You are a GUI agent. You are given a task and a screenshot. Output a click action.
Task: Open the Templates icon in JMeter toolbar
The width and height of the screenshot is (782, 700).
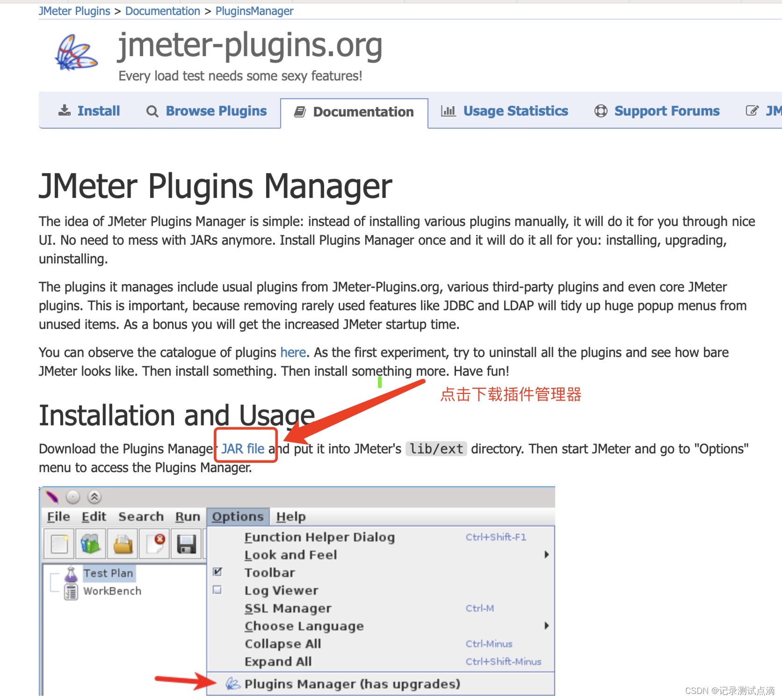pyautogui.click(x=90, y=543)
